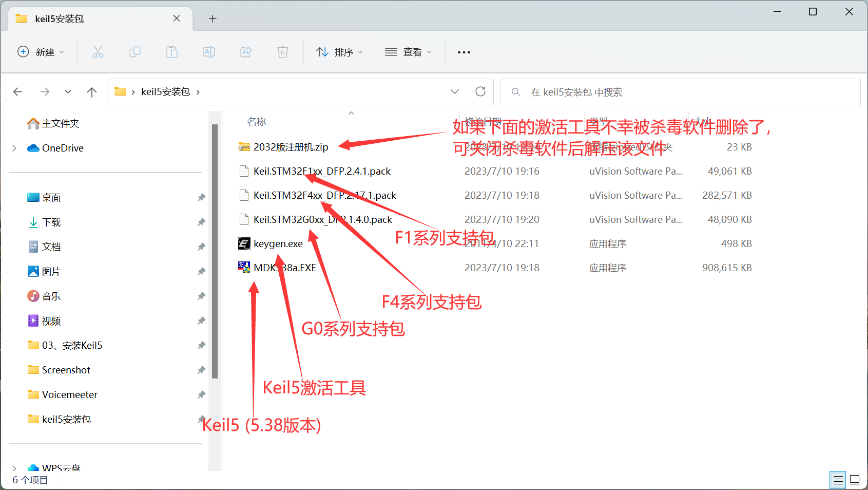Click the Share icon in toolbar
The height and width of the screenshot is (490, 868).
tap(246, 52)
